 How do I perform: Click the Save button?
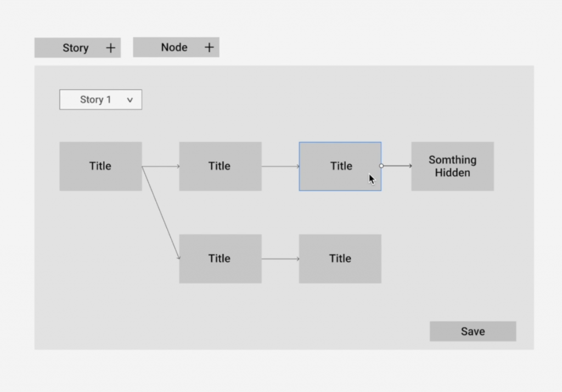tap(473, 331)
